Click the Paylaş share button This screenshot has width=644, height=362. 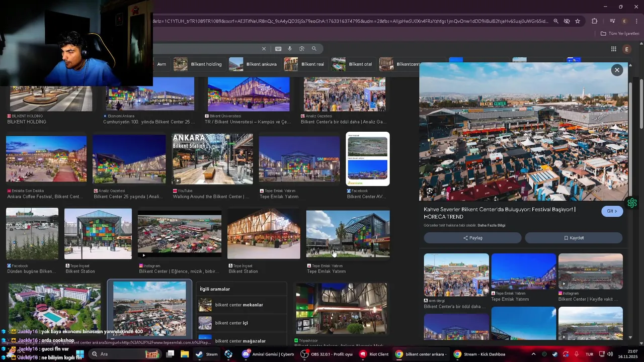[x=472, y=238]
